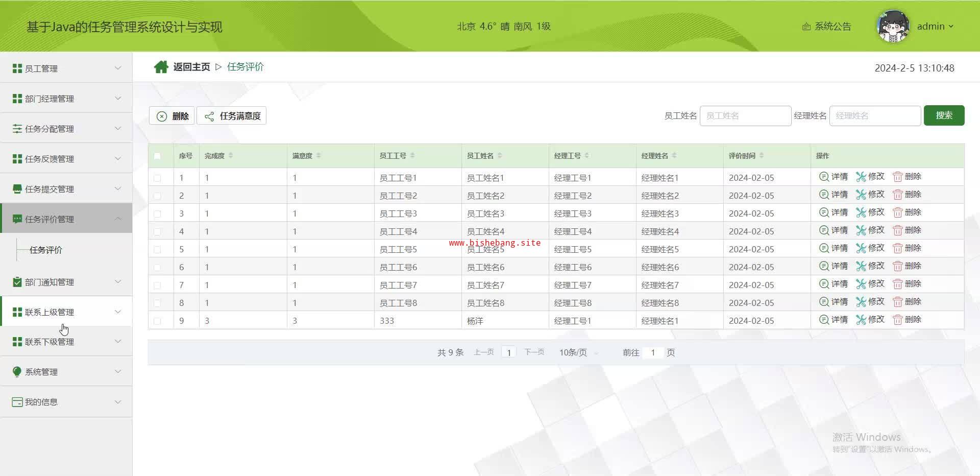Click the 修改 tools icon in row 2
This screenshot has height=476, width=980.
(x=861, y=195)
